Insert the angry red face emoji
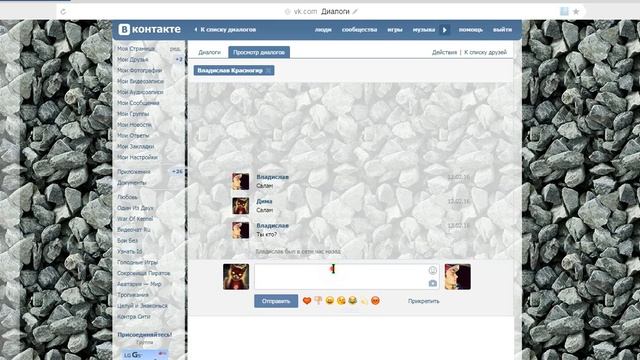This screenshot has width=640, height=360. 375,301
